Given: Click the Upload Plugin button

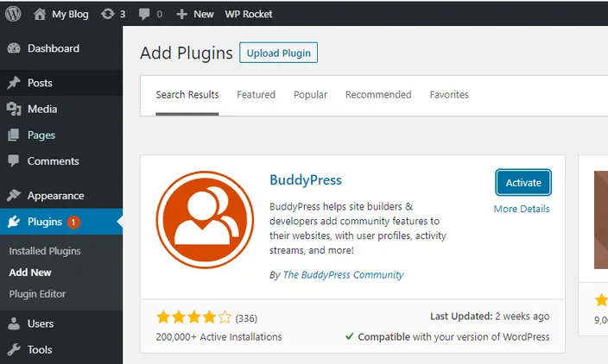Looking at the screenshot, I should [x=278, y=53].
